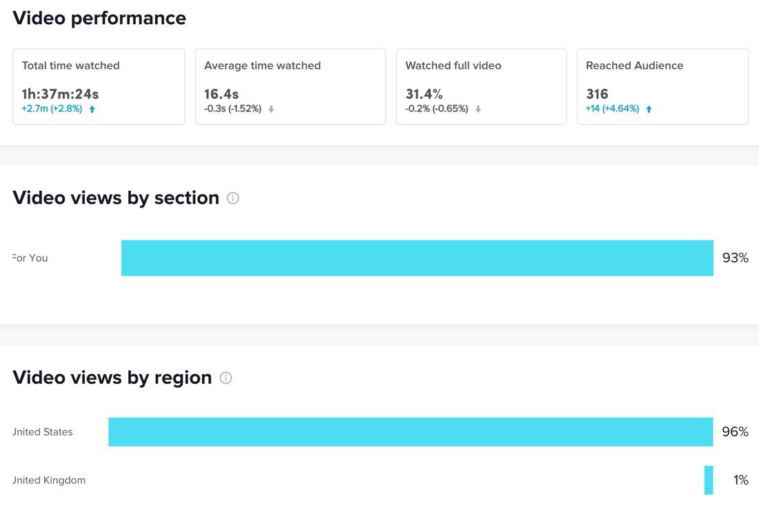759x532 pixels.
Task: Click the 96% value for United States
Action: pyautogui.click(x=735, y=432)
